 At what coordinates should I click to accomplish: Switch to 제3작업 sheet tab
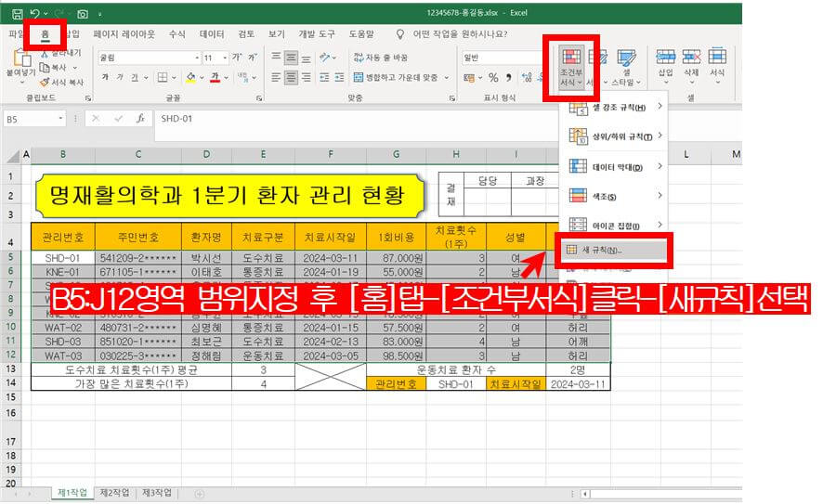[x=156, y=493]
